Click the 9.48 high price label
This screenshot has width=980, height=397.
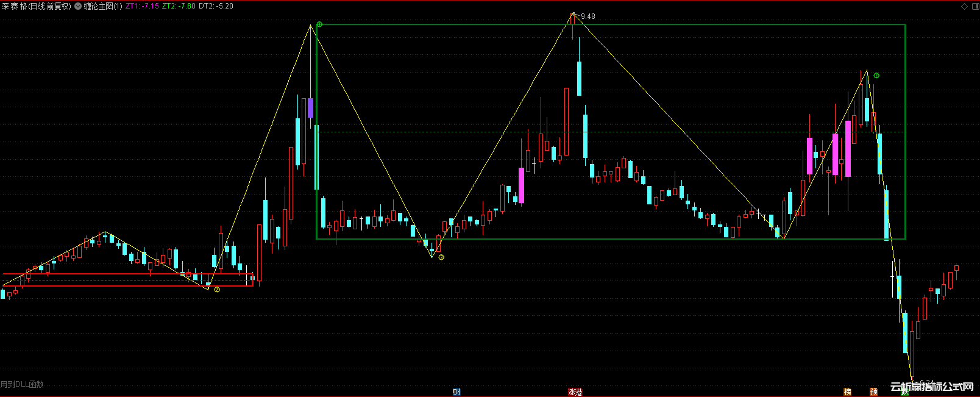[x=588, y=16]
